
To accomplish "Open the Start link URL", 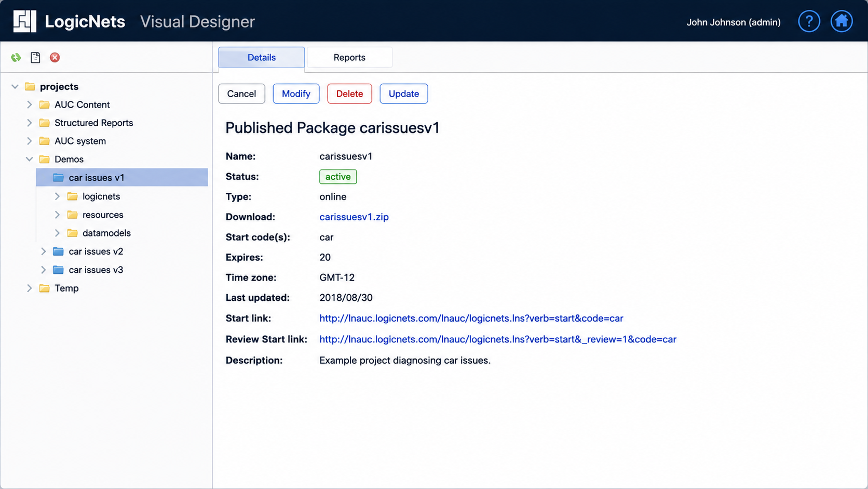I will 471,318.
